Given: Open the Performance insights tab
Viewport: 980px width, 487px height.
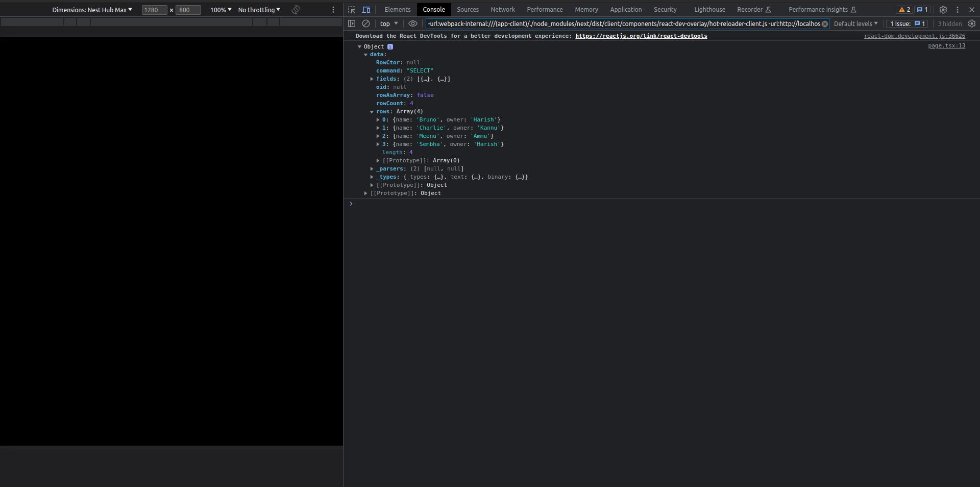Looking at the screenshot, I should pos(822,10).
